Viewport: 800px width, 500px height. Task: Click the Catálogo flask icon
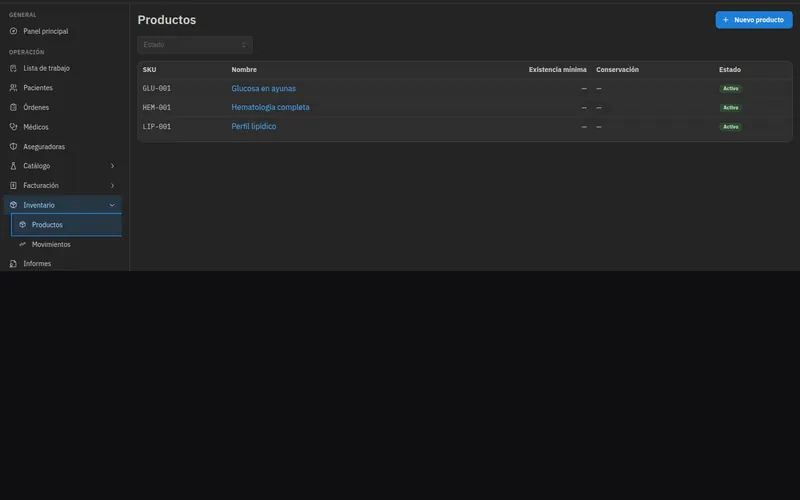(x=13, y=166)
